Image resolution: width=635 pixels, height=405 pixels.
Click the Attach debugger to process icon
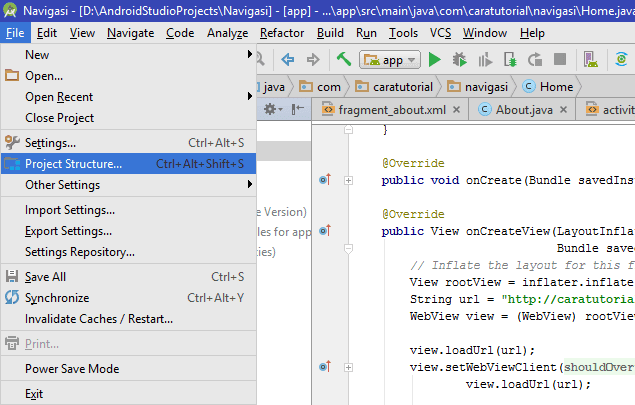coord(510,60)
